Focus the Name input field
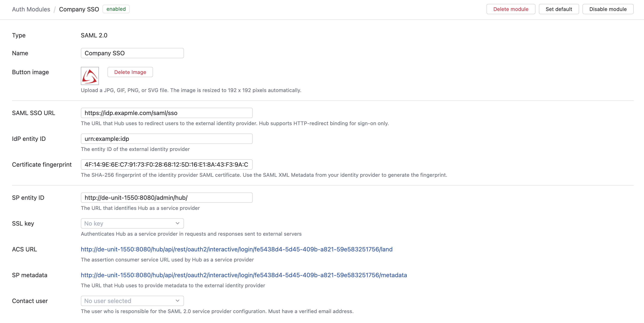Image resolution: width=644 pixels, height=323 pixels. [x=132, y=53]
